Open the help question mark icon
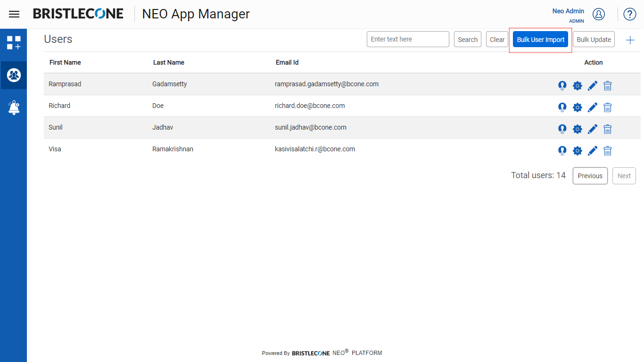 click(x=630, y=14)
